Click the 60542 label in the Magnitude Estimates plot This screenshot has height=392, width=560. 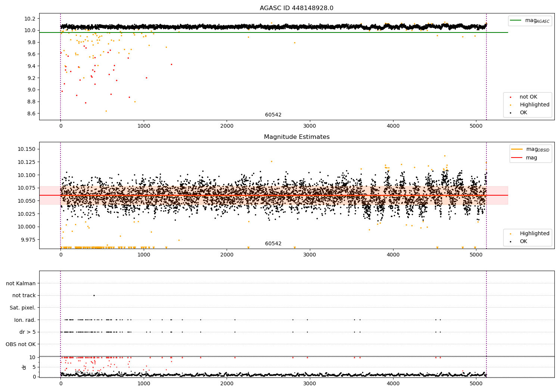click(x=273, y=244)
